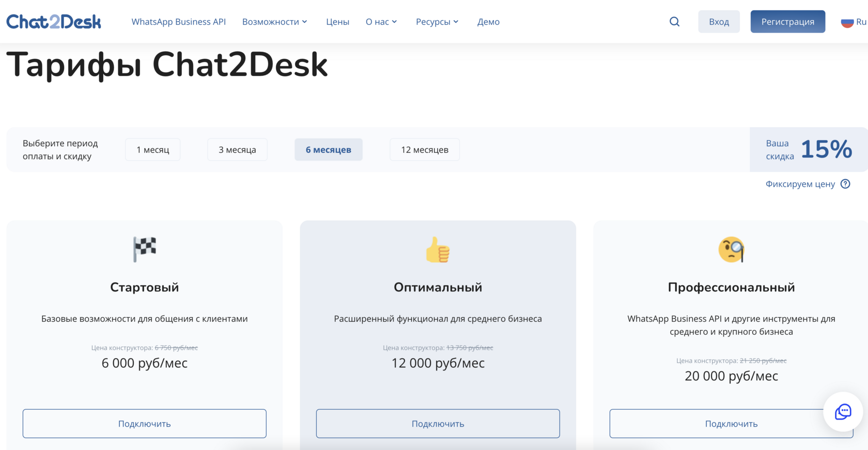Click the monocle face Профессиональный icon
Viewport: 868px width, 450px height.
(x=731, y=250)
